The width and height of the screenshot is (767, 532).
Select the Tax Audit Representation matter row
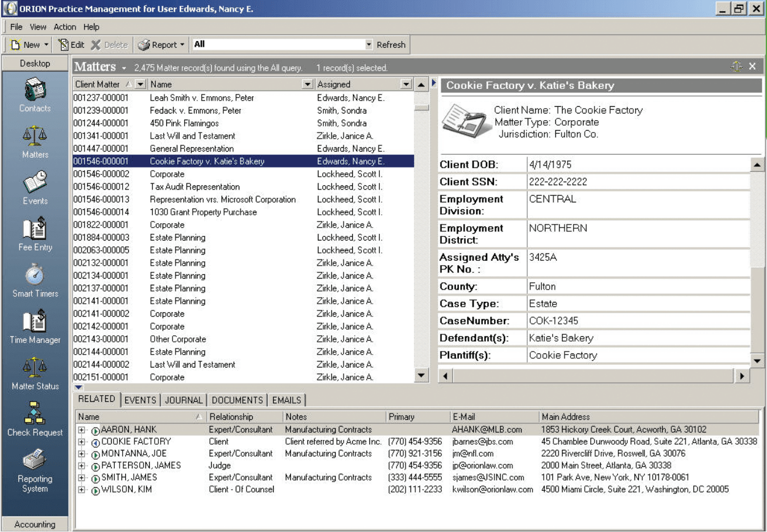tap(243, 187)
